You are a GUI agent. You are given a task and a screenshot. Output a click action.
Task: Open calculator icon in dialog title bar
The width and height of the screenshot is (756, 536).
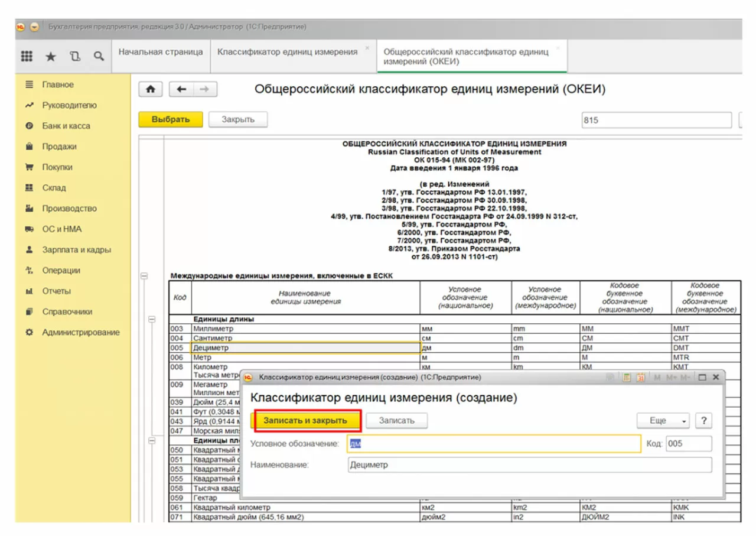pos(627,377)
